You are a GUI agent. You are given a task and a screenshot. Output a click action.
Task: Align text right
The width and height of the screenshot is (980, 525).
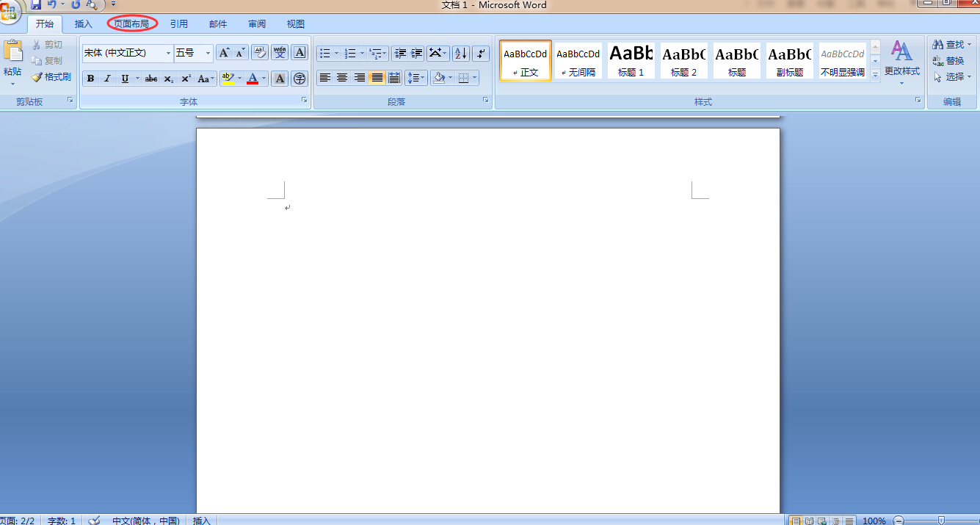coord(360,78)
